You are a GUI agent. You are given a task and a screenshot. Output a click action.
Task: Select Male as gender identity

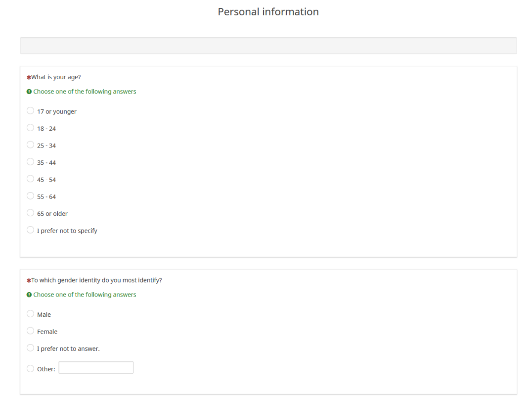[x=31, y=314]
